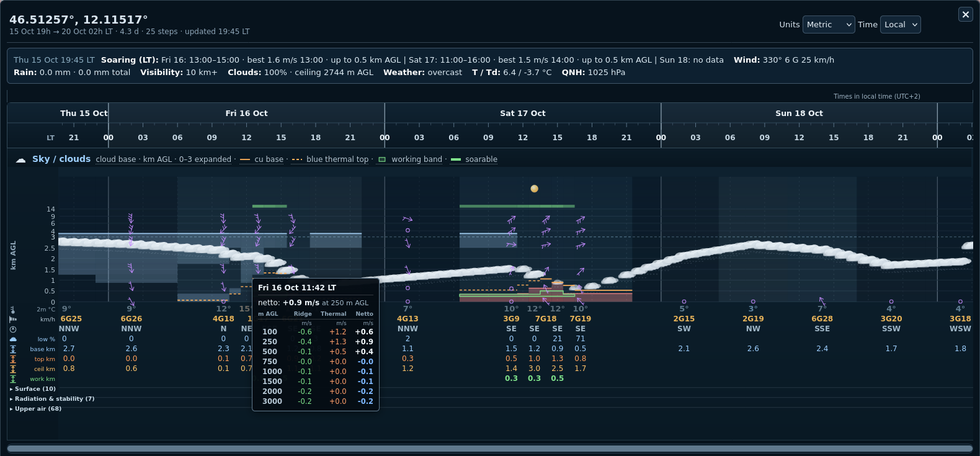Expand the Upper air (68) section
The width and height of the screenshot is (980, 456).
click(x=35, y=409)
